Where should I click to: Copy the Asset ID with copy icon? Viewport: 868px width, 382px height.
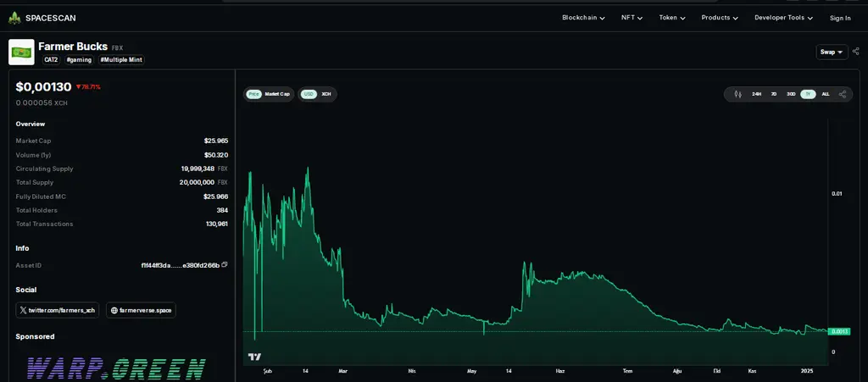tap(224, 265)
